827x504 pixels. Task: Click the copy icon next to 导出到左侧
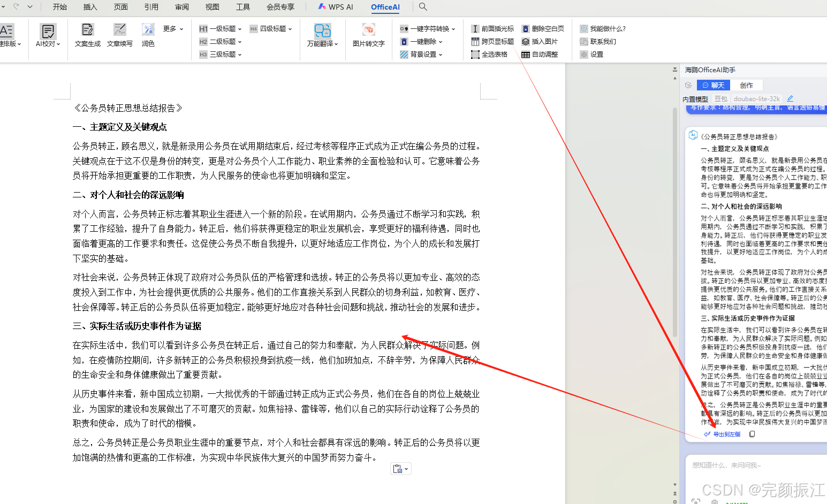tap(752, 434)
